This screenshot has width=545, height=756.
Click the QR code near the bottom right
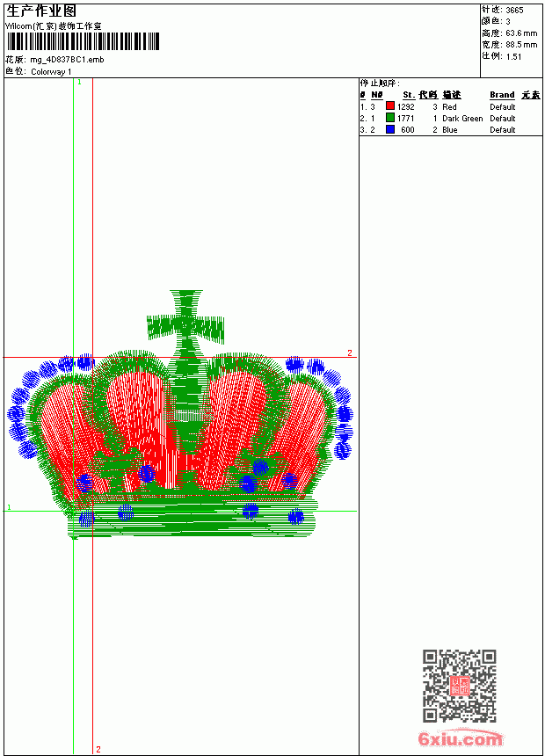coord(459,685)
